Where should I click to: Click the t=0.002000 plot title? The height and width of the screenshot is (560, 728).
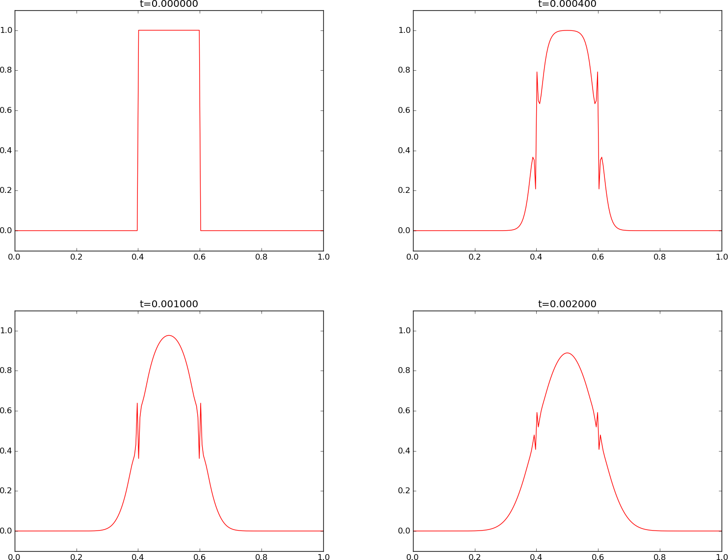pos(567,304)
